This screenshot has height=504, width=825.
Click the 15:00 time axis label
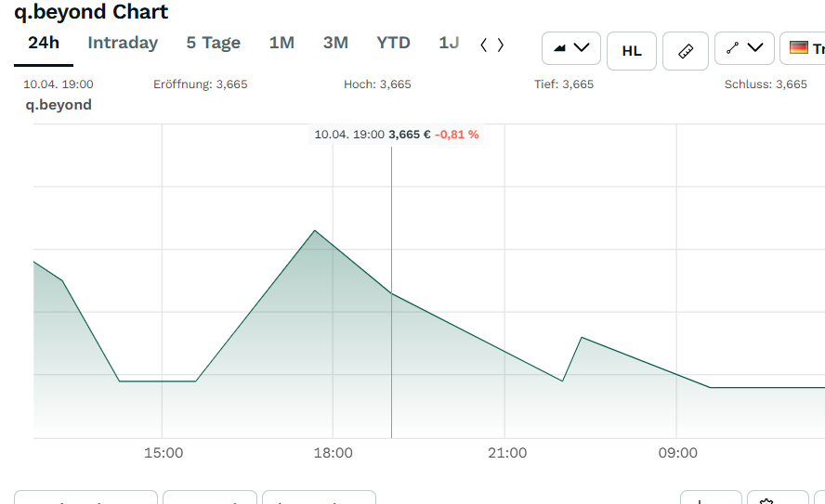(163, 453)
